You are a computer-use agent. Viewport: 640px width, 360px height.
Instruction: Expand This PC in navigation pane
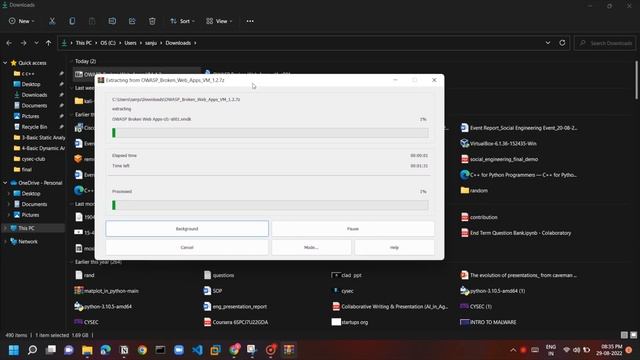[x=5, y=228]
